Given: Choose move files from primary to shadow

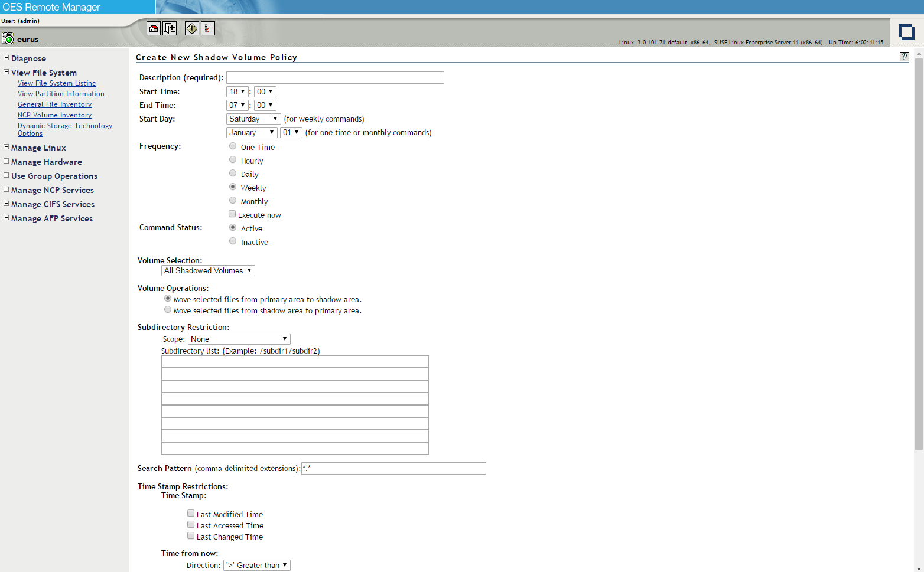Looking at the screenshot, I should [x=168, y=299].
